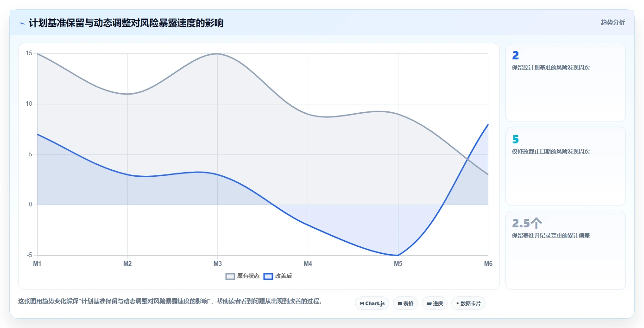644x328 pixels.
Task: Click the 仅修改截止日期的风险发现周次 caption
Action: (x=550, y=152)
